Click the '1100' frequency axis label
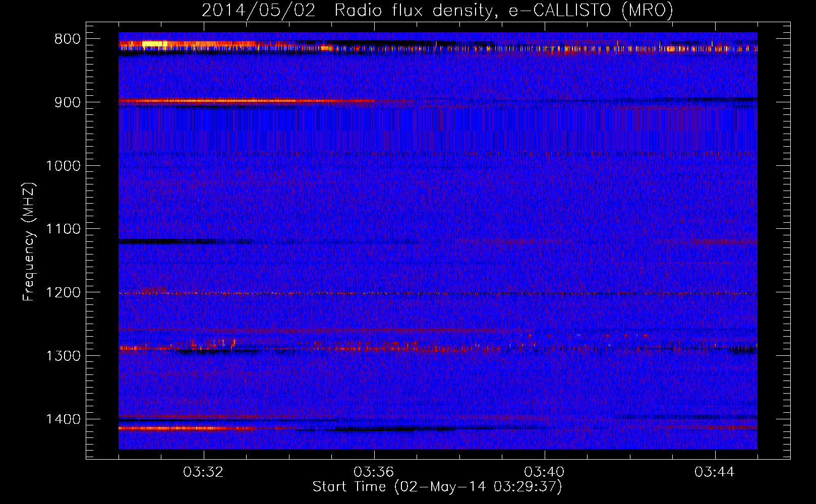This screenshot has height=504, width=816. click(64, 229)
